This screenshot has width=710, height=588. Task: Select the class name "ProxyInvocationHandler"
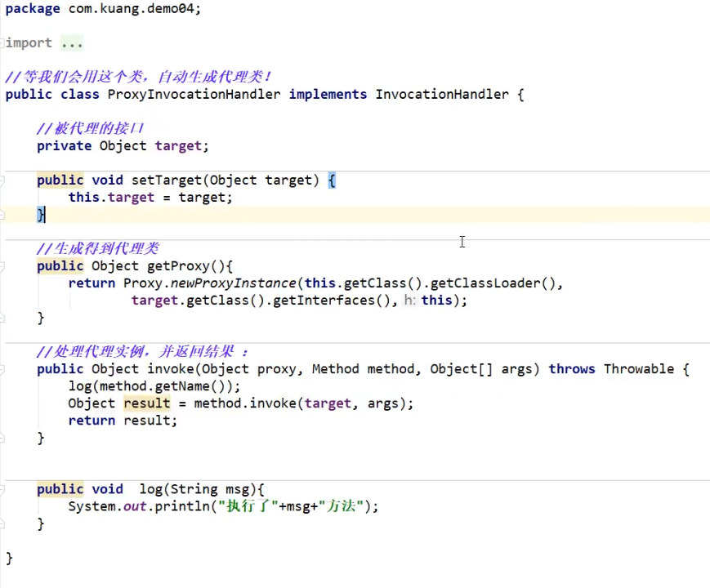click(x=194, y=94)
